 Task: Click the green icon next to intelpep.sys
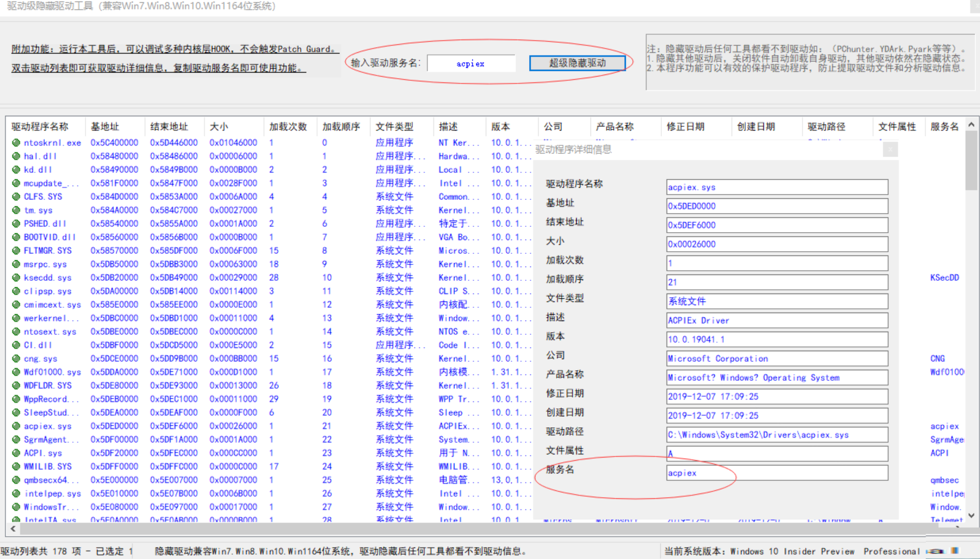[x=15, y=493]
